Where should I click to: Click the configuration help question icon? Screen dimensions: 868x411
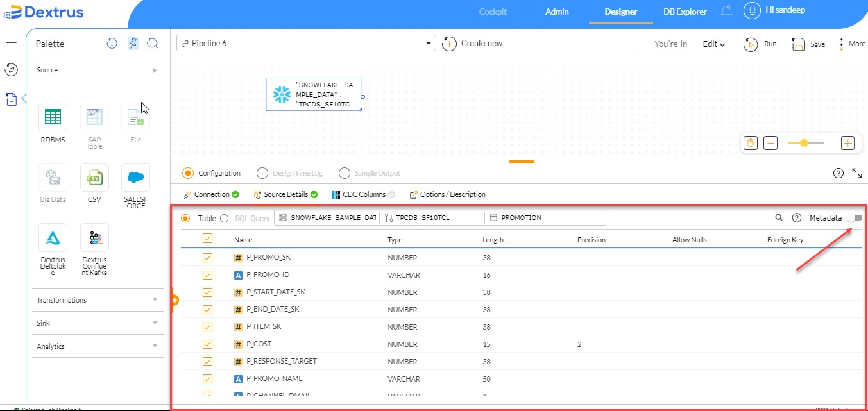click(838, 173)
